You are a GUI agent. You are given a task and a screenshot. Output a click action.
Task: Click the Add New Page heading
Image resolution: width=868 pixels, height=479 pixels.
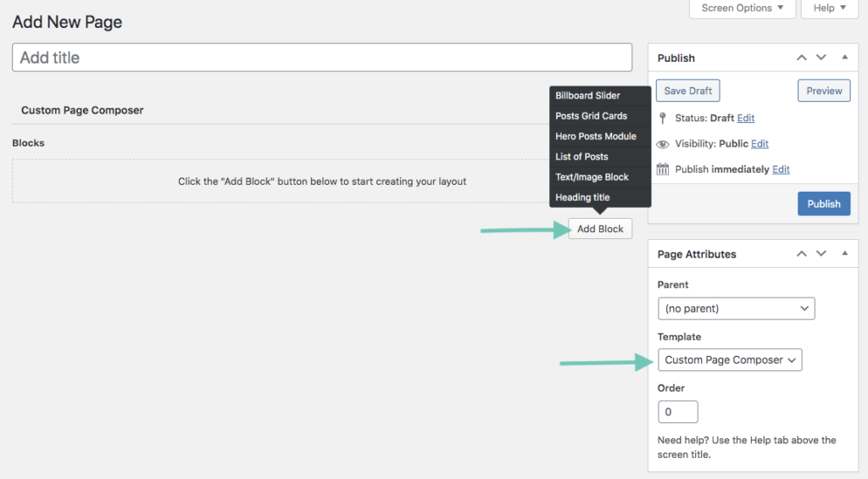point(67,22)
